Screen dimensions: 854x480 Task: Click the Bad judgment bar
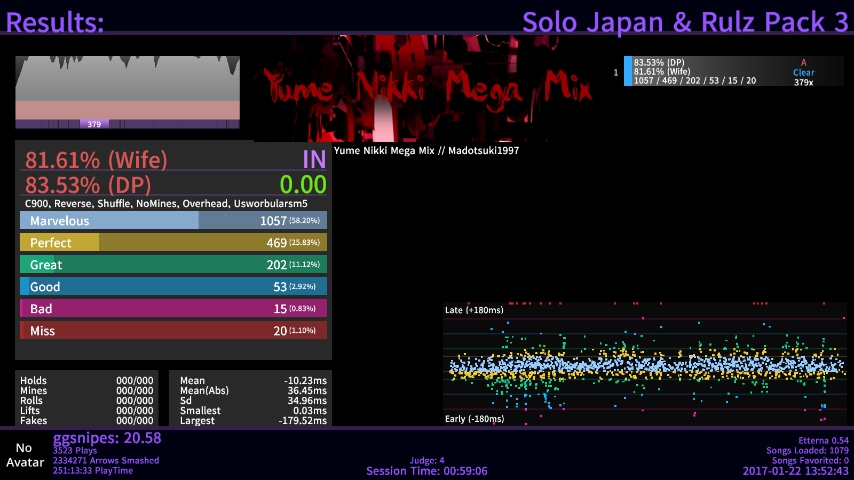[x=173, y=309]
